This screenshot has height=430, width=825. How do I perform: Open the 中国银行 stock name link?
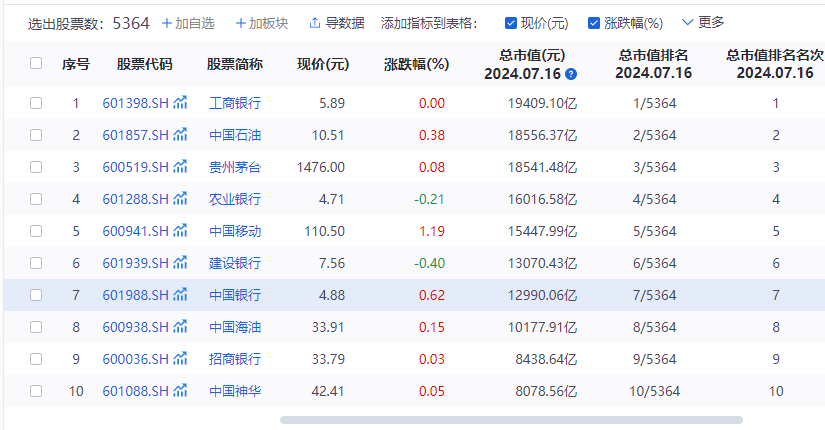click(235, 295)
